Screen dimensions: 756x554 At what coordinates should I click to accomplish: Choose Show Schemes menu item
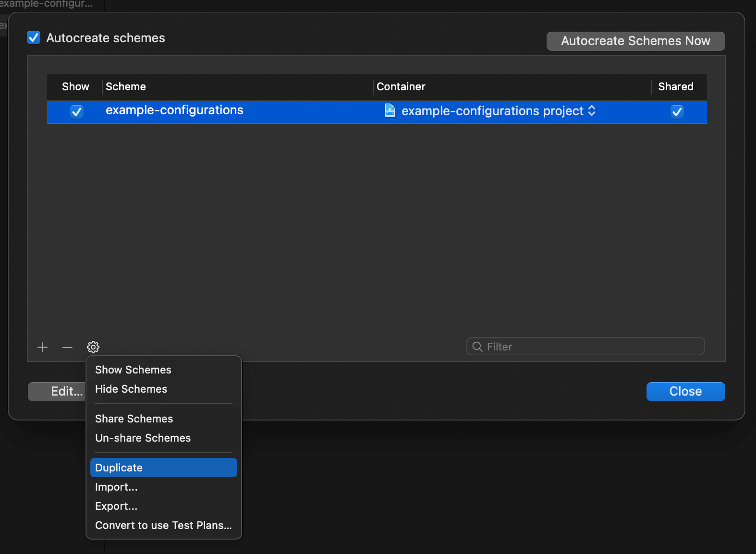pyautogui.click(x=133, y=370)
